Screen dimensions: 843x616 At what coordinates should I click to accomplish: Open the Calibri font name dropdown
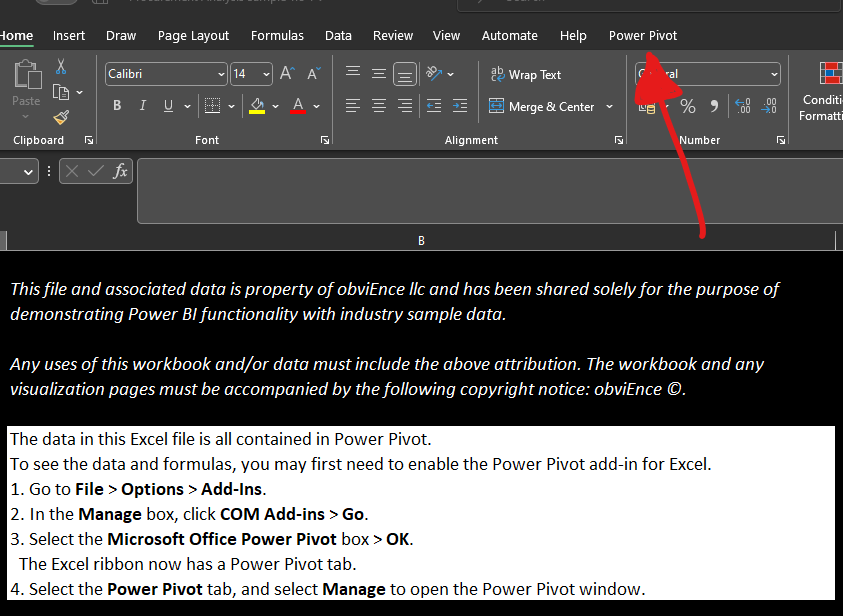tap(221, 75)
